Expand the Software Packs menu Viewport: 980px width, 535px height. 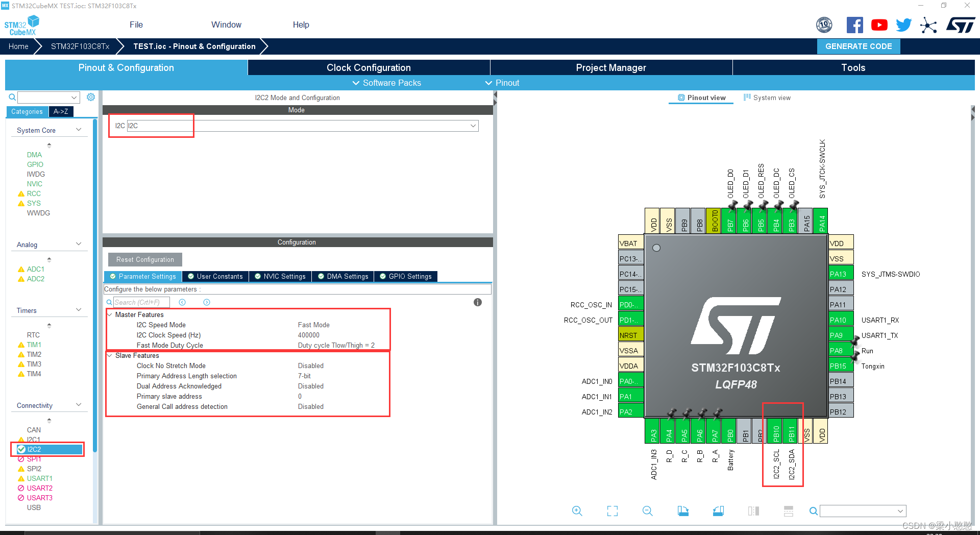[386, 83]
